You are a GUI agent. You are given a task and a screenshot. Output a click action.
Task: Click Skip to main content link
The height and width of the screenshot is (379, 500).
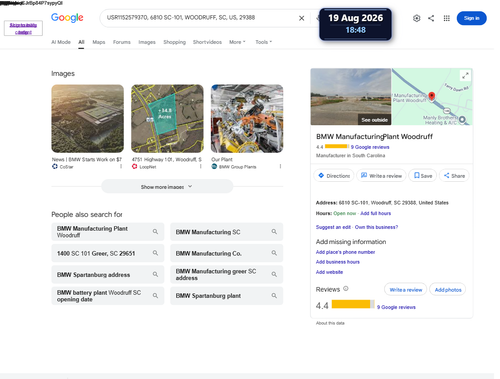pyautogui.click(x=23, y=28)
